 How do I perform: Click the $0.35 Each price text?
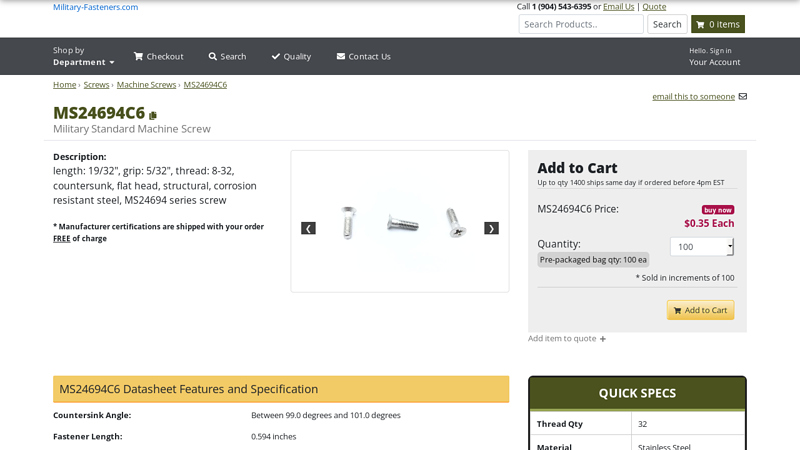point(709,223)
